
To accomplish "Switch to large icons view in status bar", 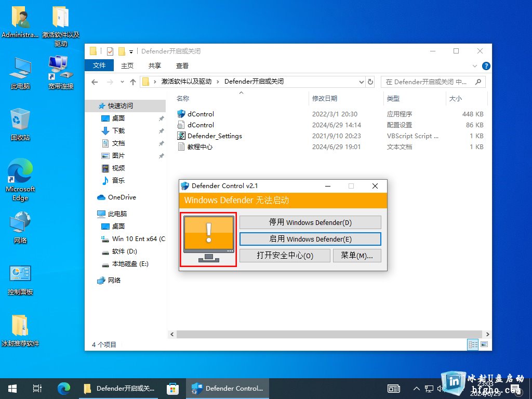I will coord(484,345).
